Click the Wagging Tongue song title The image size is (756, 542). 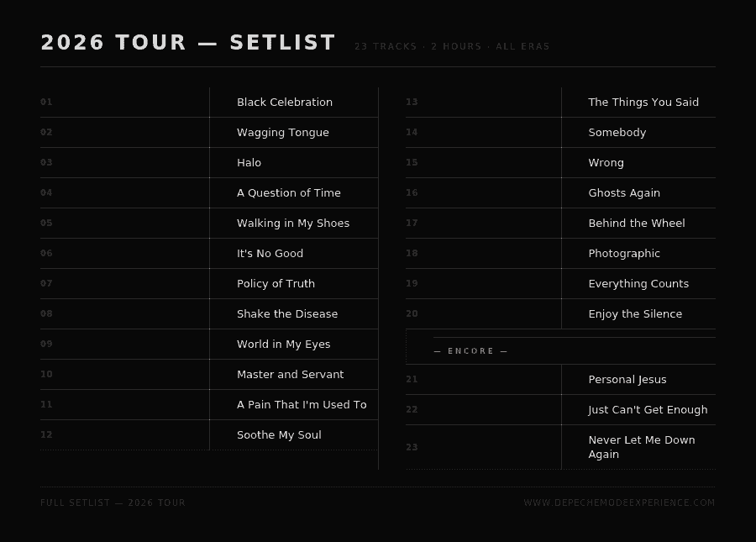click(283, 133)
